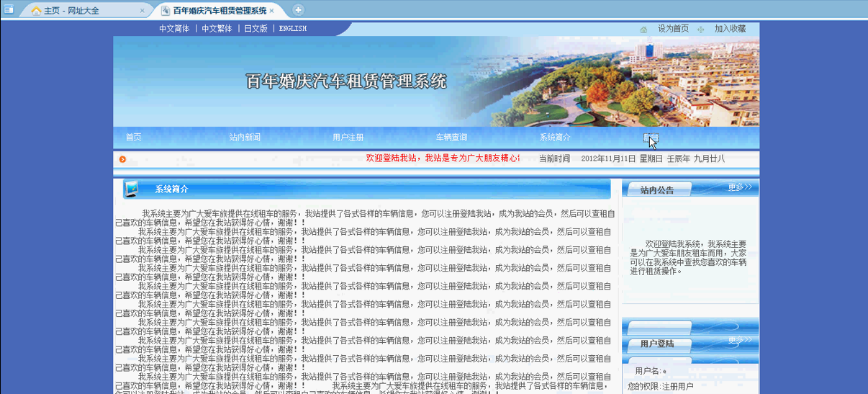Image resolution: width=868 pixels, height=394 pixels.
Task: Switch language to 中文简体
Action: [174, 29]
